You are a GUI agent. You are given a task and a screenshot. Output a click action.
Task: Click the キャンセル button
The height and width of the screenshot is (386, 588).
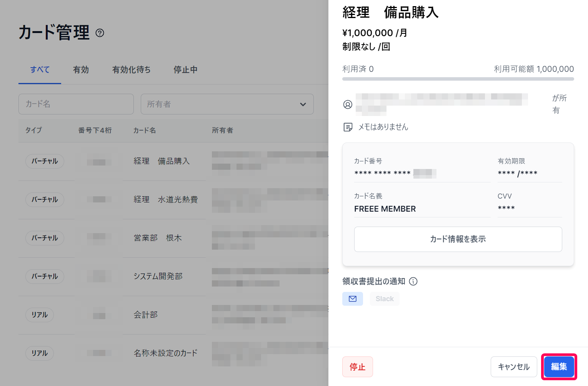click(x=514, y=367)
